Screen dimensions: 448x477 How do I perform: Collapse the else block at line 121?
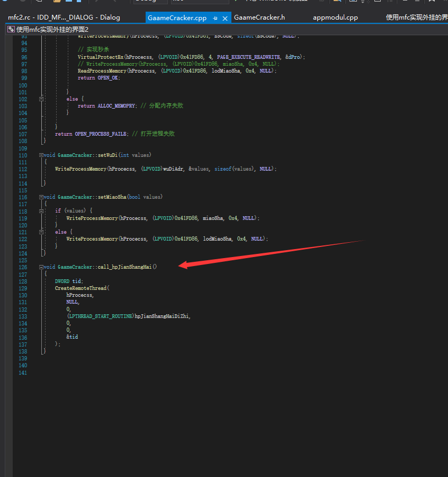[x=41, y=232]
